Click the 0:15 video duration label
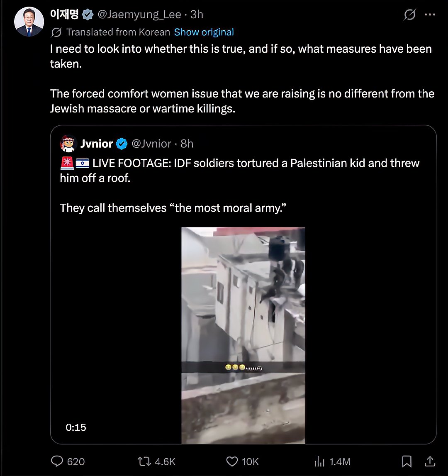Image resolution: width=448 pixels, height=476 pixels. [x=76, y=427]
